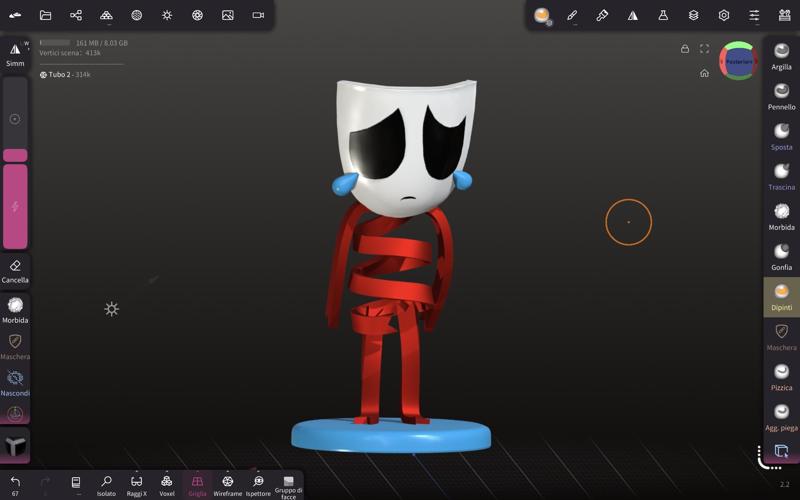Screen dimensions: 800x500
Task: Select the Trascina tool
Action: tap(781, 177)
